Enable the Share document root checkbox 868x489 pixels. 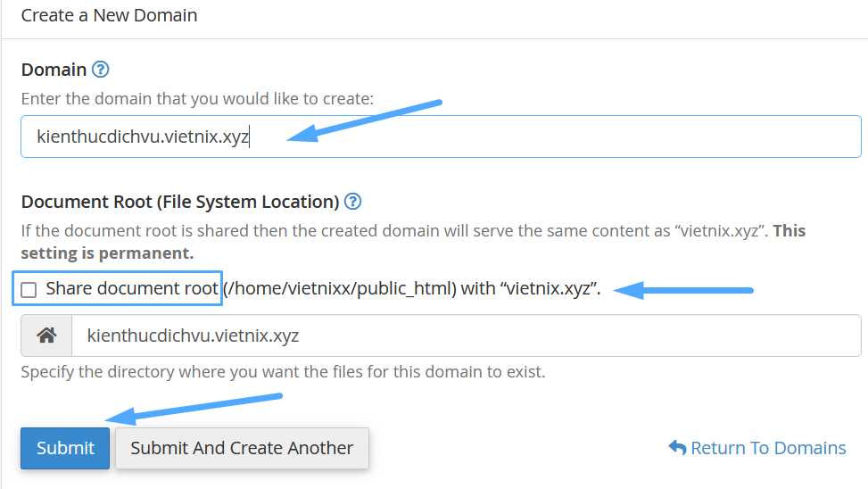[x=29, y=289]
